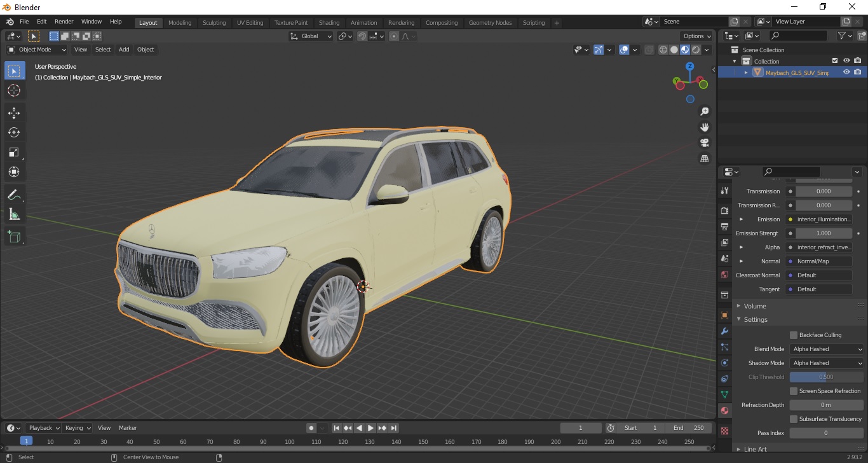Select the Move tool
The height and width of the screenshot is (463, 868).
tap(15, 113)
